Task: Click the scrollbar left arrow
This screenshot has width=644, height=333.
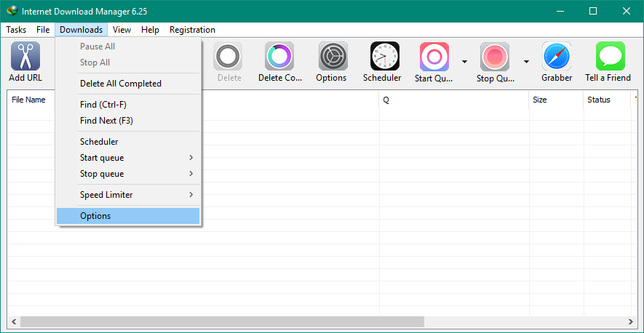Action: click(x=14, y=321)
